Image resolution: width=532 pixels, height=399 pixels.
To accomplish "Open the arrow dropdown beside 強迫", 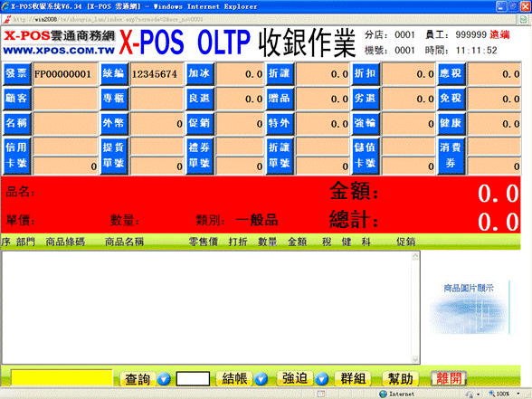I will point(322,378).
